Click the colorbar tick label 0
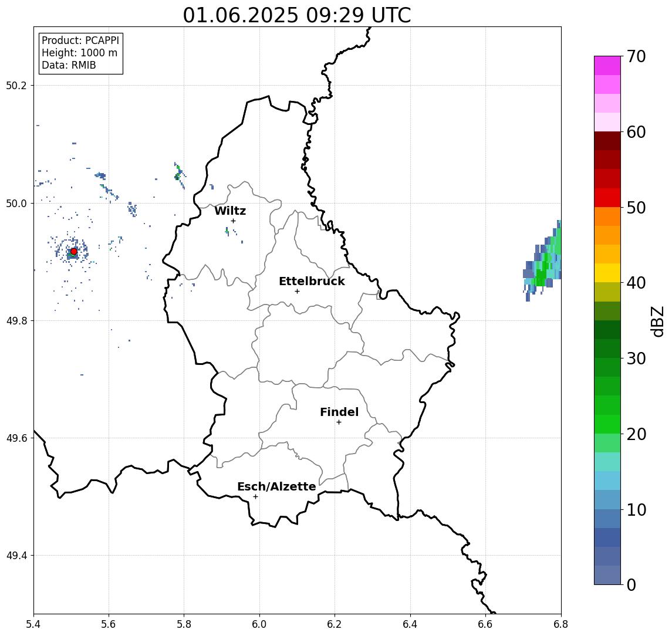Viewport: 672px width, 636px height. [632, 584]
